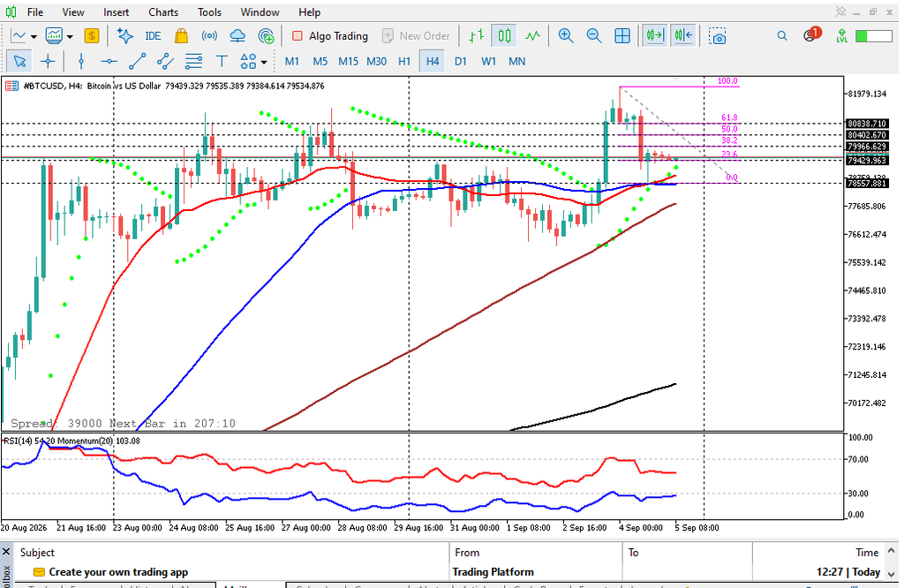Open the VPS cloud hosting icon
This screenshot has width=904, height=588.
(x=237, y=35)
